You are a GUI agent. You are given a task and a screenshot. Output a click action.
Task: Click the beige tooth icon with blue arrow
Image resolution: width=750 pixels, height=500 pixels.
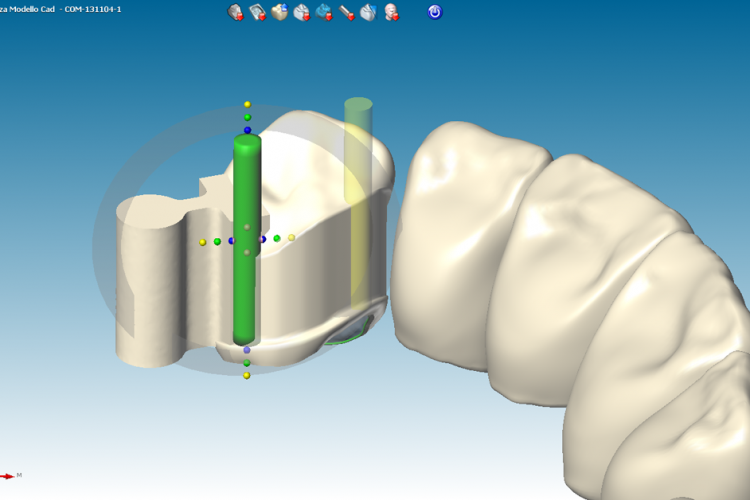279,12
